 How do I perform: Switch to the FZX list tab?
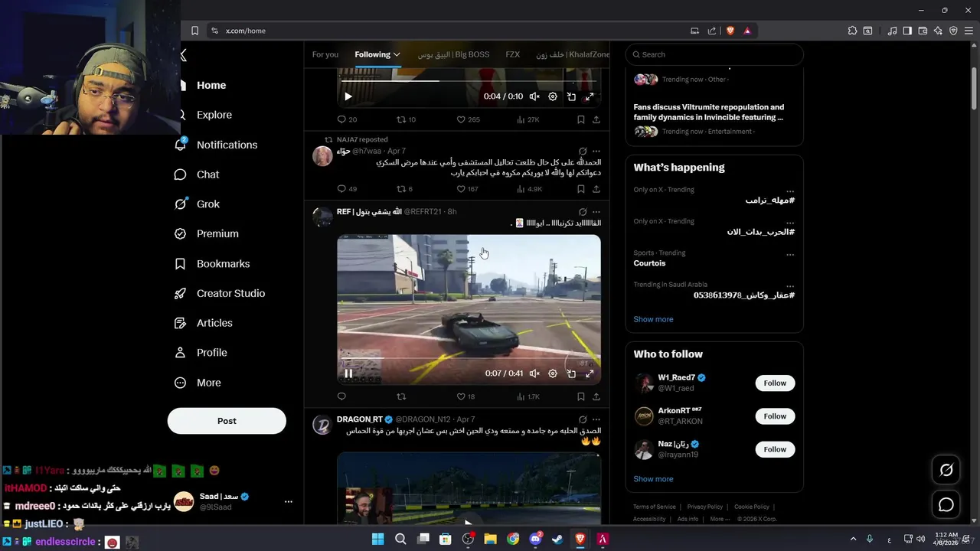click(x=512, y=54)
